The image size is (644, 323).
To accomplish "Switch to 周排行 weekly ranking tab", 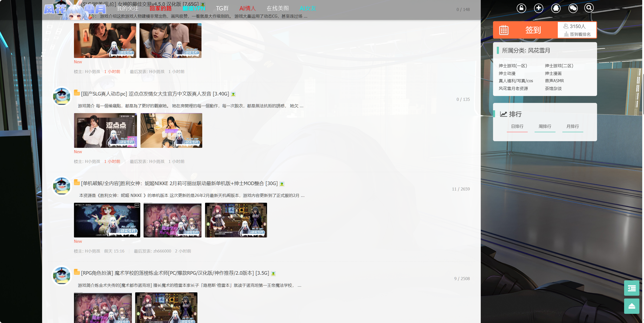I will point(545,126).
